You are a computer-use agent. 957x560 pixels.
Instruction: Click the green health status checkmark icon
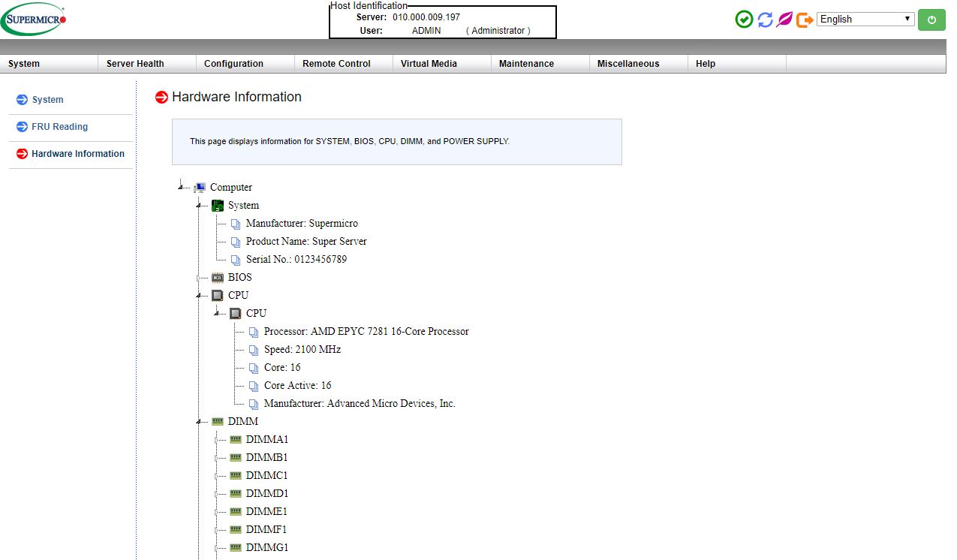pyautogui.click(x=743, y=19)
